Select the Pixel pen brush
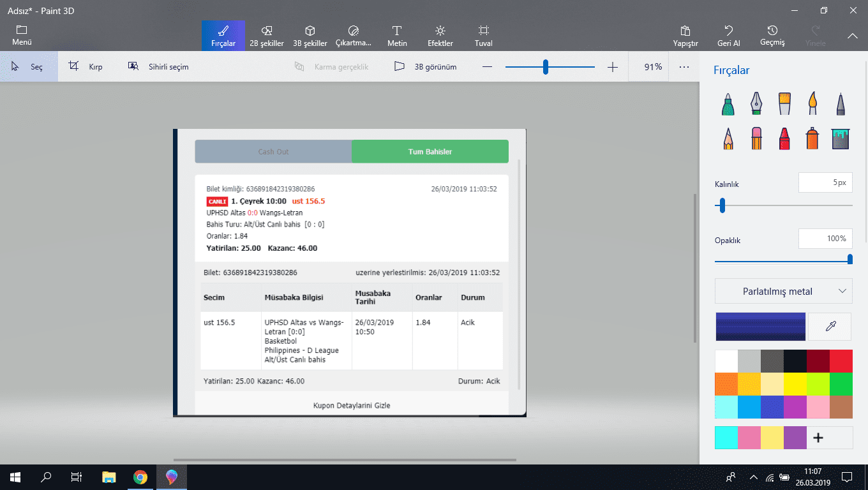The height and width of the screenshot is (490, 868). (x=841, y=103)
